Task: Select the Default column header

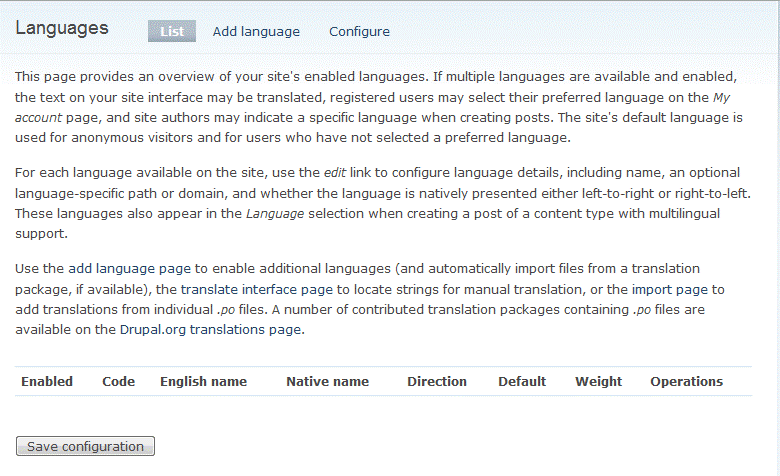Action: [x=522, y=381]
